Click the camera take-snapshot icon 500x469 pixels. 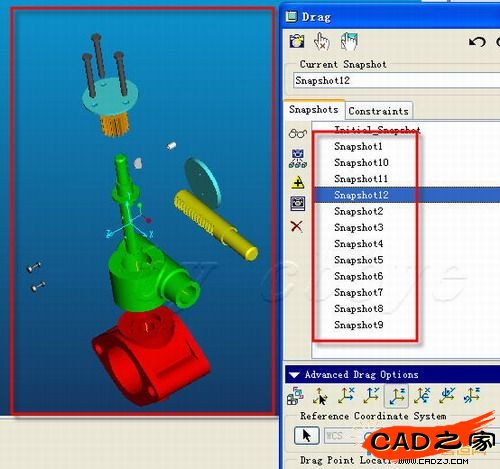coord(297,41)
